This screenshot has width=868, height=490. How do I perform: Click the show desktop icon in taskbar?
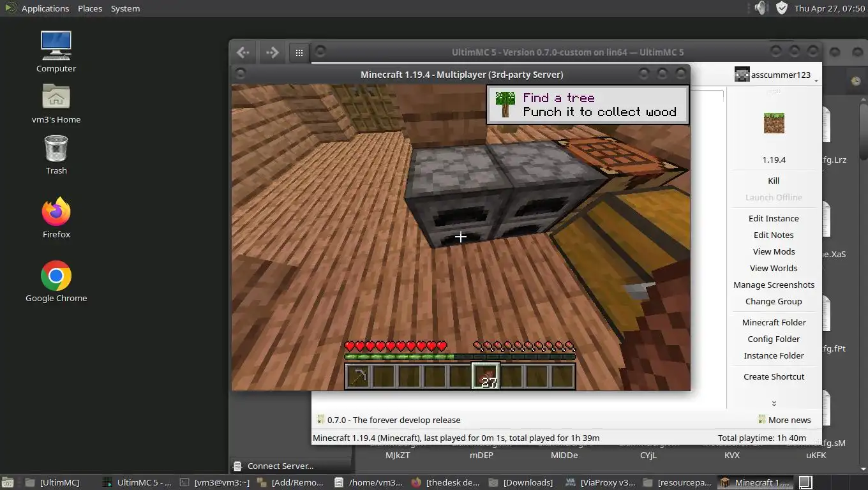coord(9,482)
